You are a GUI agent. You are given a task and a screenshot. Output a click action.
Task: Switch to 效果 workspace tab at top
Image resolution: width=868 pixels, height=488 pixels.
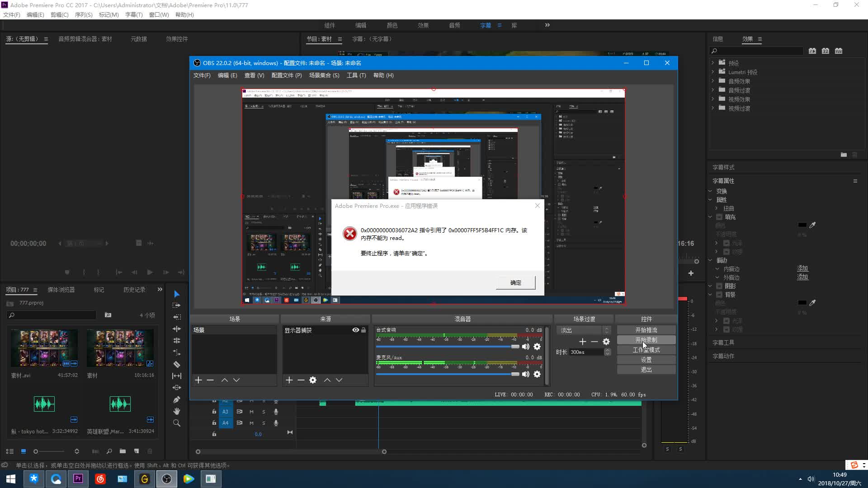(423, 25)
